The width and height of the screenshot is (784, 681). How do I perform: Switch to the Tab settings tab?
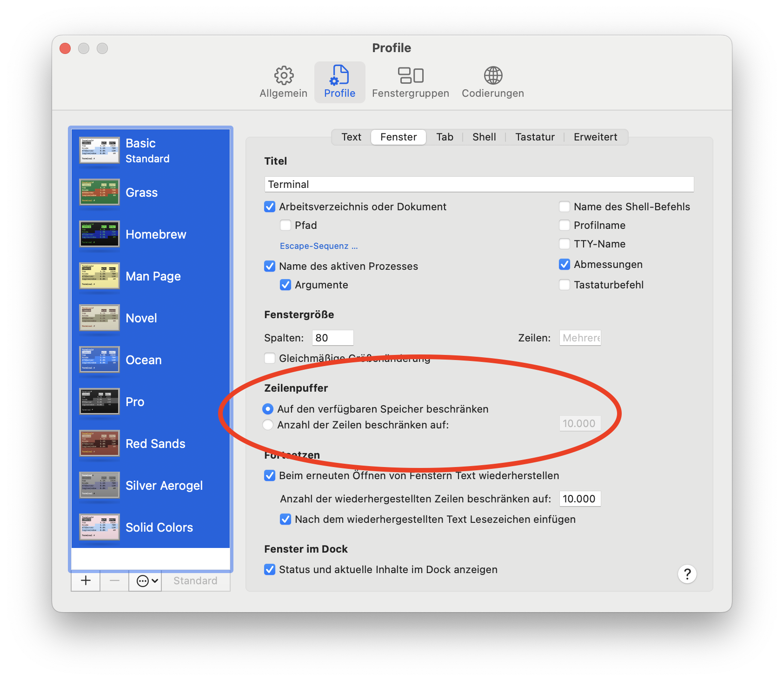(445, 137)
